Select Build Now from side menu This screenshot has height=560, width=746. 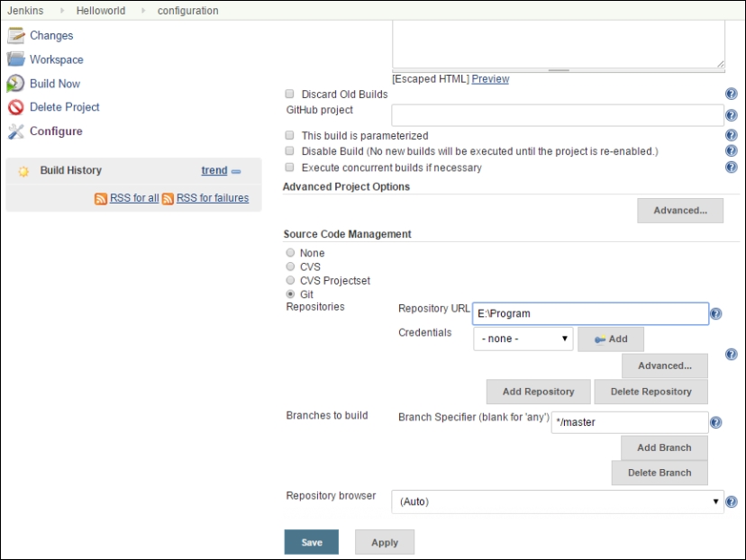(55, 84)
